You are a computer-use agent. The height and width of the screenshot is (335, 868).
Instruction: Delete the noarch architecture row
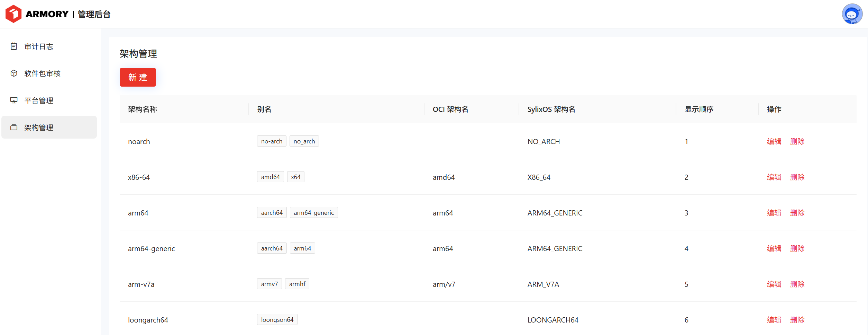pyautogui.click(x=797, y=141)
